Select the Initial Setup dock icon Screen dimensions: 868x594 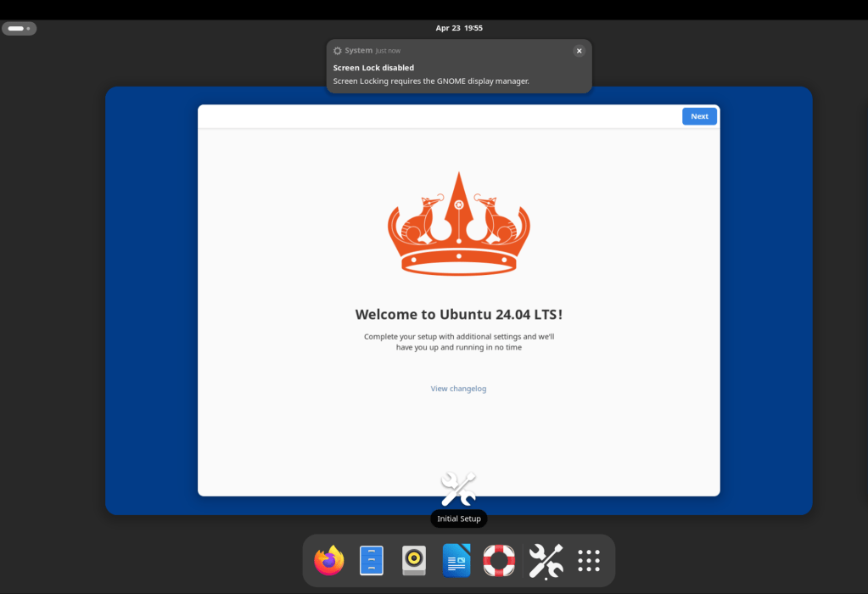click(546, 562)
